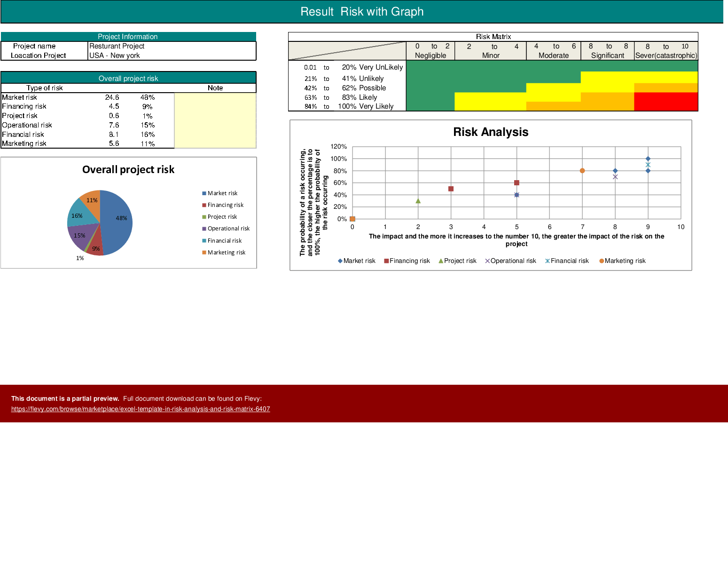
Task: Select the 'Operational risk' table row label
Action: point(27,125)
